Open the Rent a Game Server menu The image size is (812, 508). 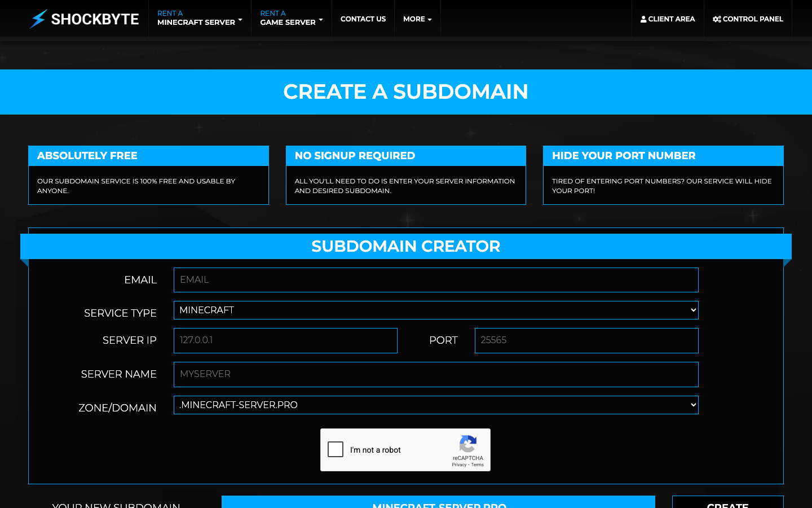pos(291,18)
